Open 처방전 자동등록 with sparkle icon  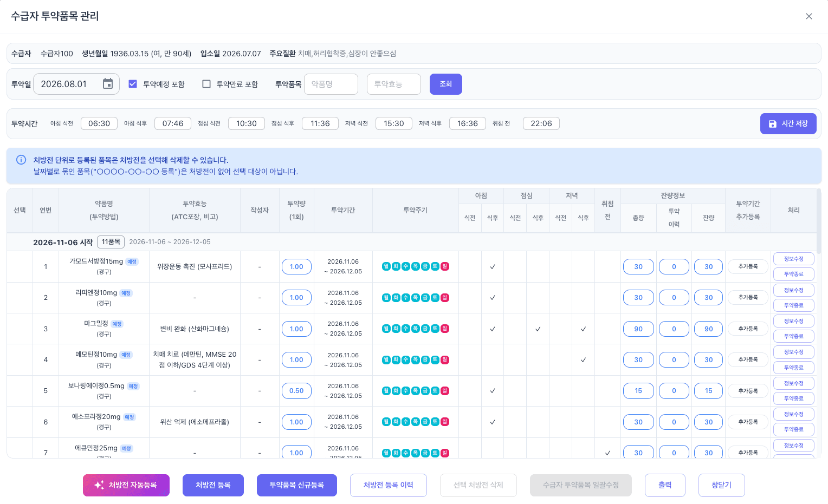[x=126, y=485]
